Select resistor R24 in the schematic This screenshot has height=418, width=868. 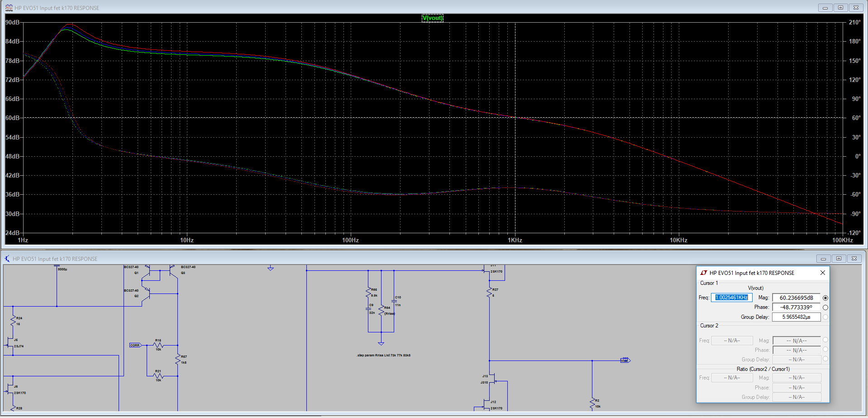coord(13,320)
